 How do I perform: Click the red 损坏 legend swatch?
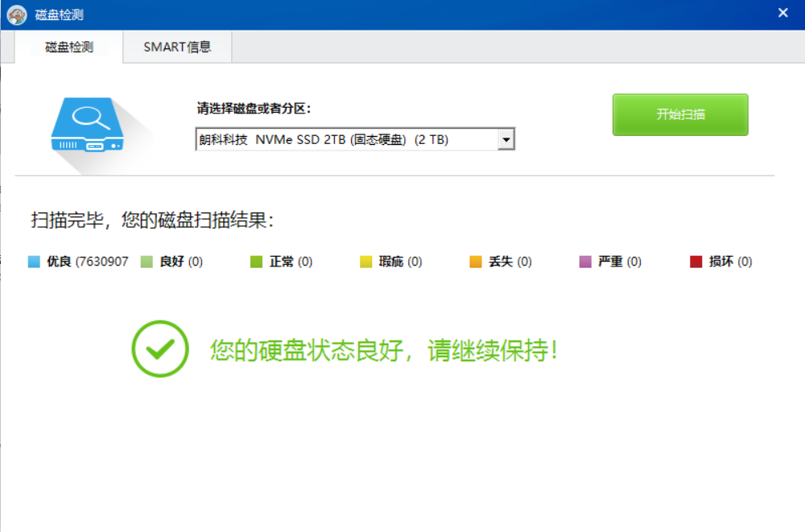click(696, 262)
